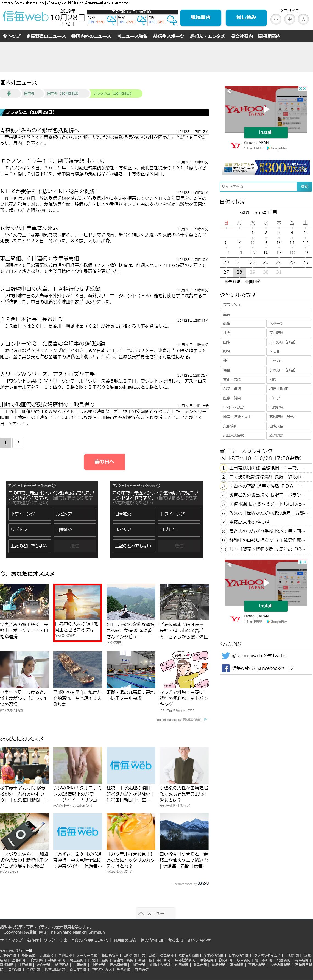Expand the メニュー panel near the footer
Image resolution: width=313 pixels, height=980 pixels.
click(155, 913)
